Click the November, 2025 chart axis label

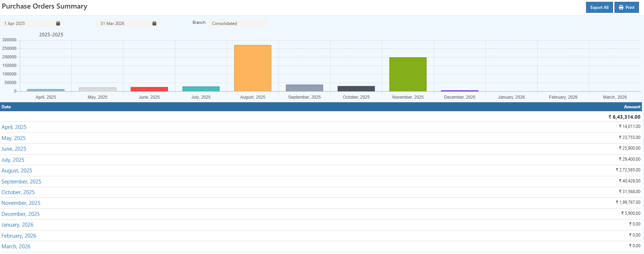(408, 97)
